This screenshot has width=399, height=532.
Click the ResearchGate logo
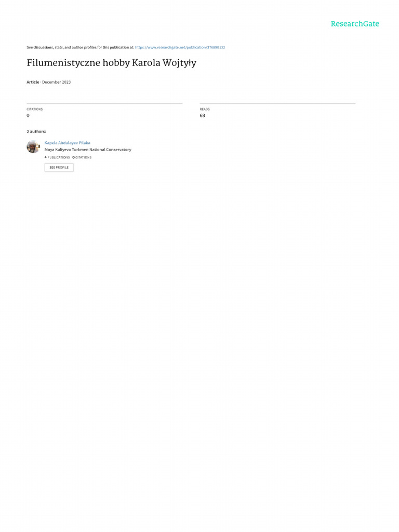[x=355, y=24]
